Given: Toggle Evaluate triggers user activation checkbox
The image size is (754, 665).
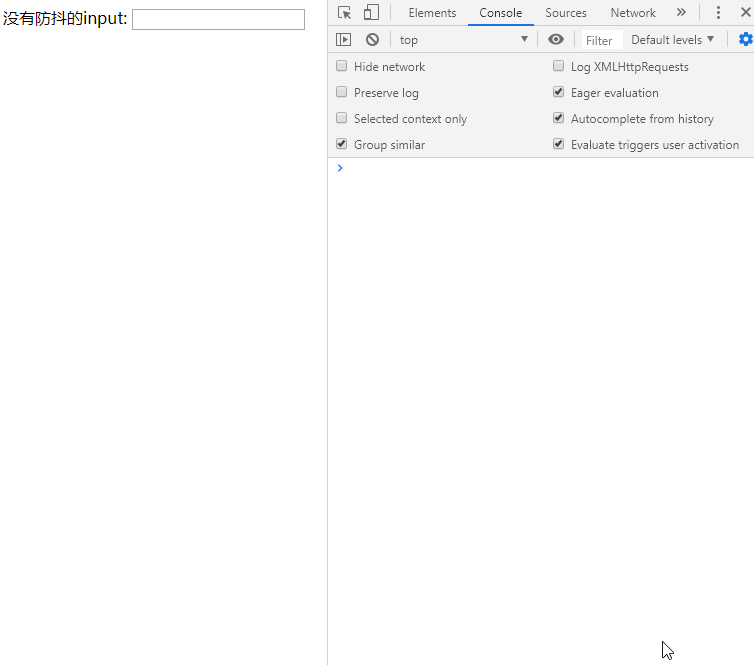Looking at the screenshot, I should pyautogui.click(x=558, y=144).
